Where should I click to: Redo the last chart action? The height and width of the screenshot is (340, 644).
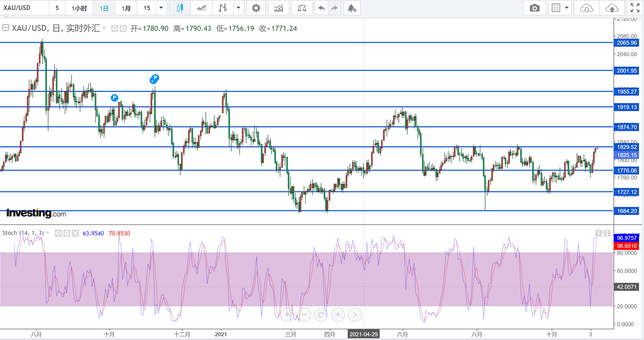point(334,8)
